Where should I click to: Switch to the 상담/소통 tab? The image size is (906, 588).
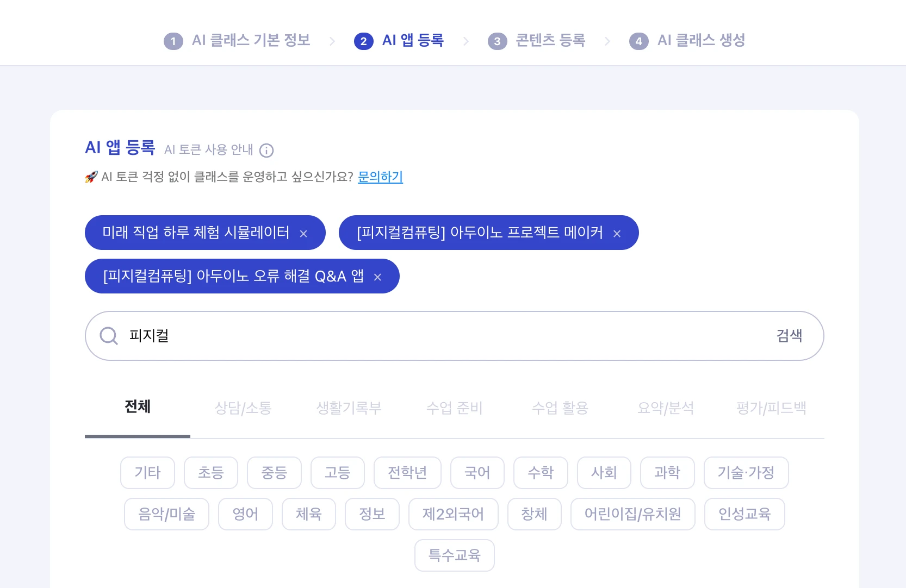(243, 408)
